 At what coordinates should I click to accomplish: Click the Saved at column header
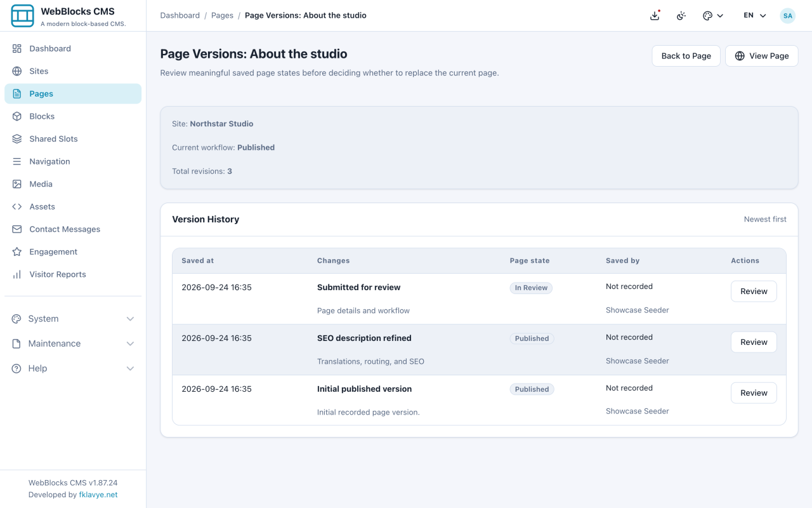[x=197, y=261]
